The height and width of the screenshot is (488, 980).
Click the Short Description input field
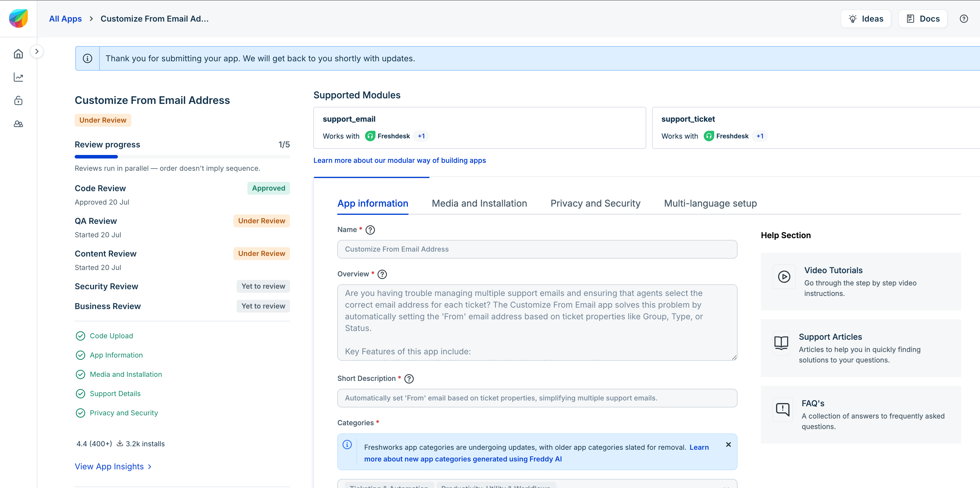pos(537,398)
